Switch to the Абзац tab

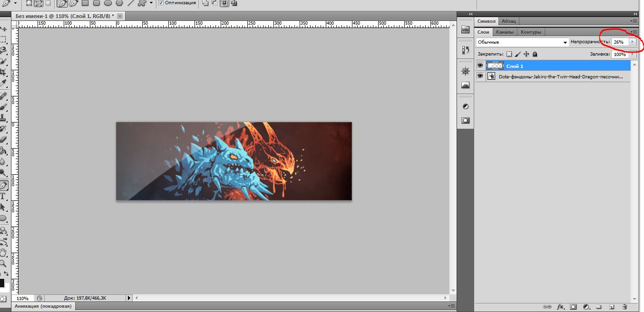(508, 21)
